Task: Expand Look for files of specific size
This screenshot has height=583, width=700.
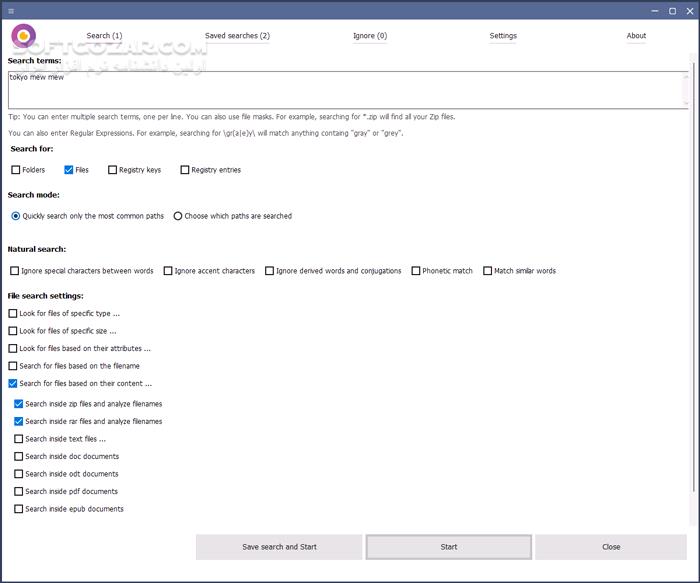Action: pos(13,331)
